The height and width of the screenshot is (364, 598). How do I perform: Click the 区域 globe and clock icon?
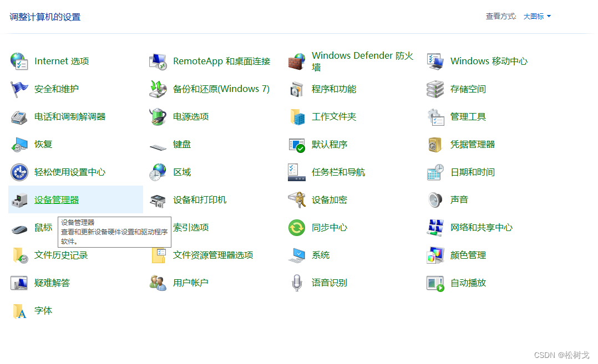coord(158,172)
